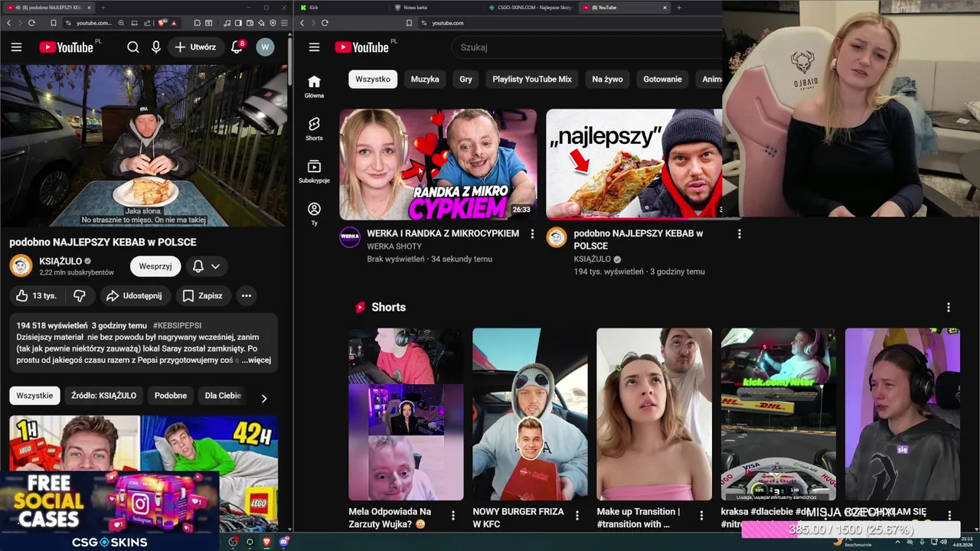Like the KSIĄŻULO kebab video
The height and width of the screenshot is (551, 980).
35,295
